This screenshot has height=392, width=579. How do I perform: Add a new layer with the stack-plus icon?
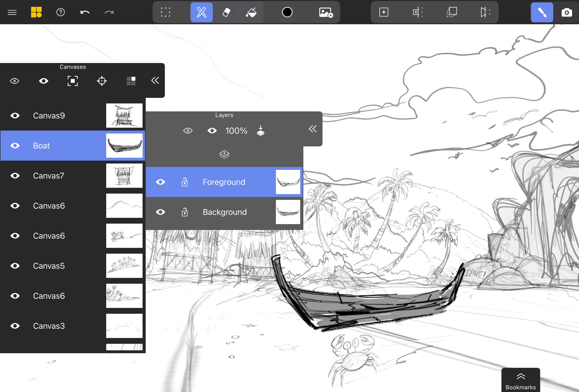click(x=224, y=155)
